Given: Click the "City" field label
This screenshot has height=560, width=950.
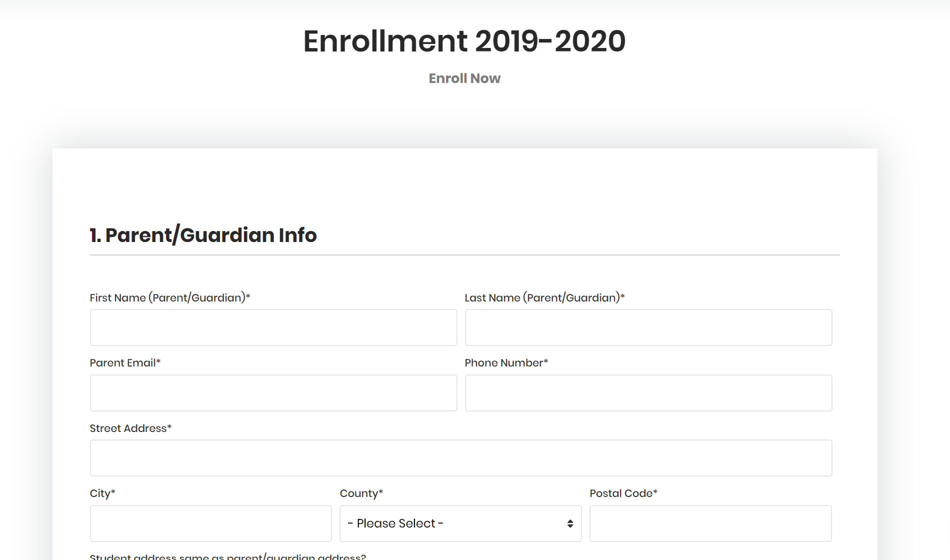Looking at the screenshot, I should pos(102,493).
